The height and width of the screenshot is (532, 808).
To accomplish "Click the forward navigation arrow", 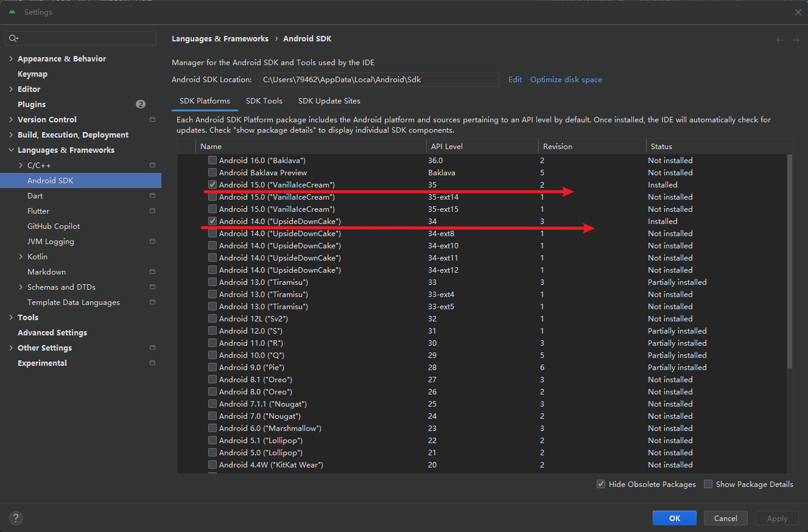I will pos(796,39).
